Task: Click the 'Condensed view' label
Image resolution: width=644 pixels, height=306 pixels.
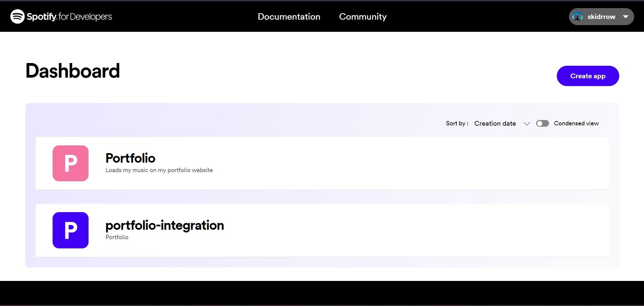Action: pyautogui.click(x=576, y=123)
